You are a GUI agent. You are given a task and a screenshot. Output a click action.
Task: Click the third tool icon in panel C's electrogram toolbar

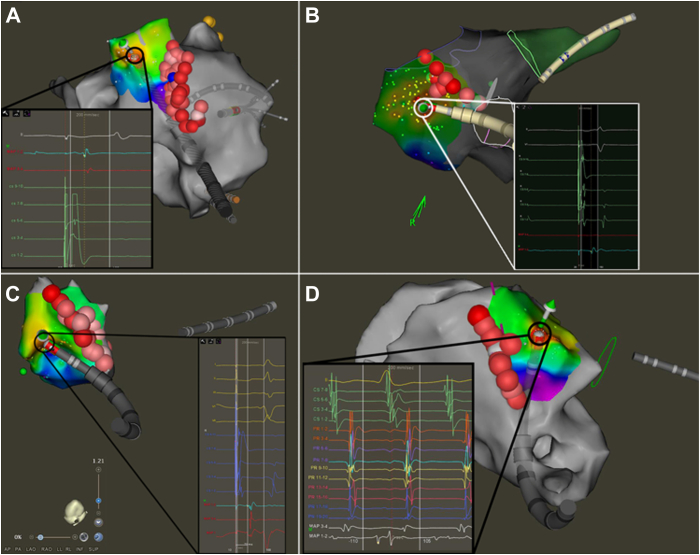click(218, 341)
